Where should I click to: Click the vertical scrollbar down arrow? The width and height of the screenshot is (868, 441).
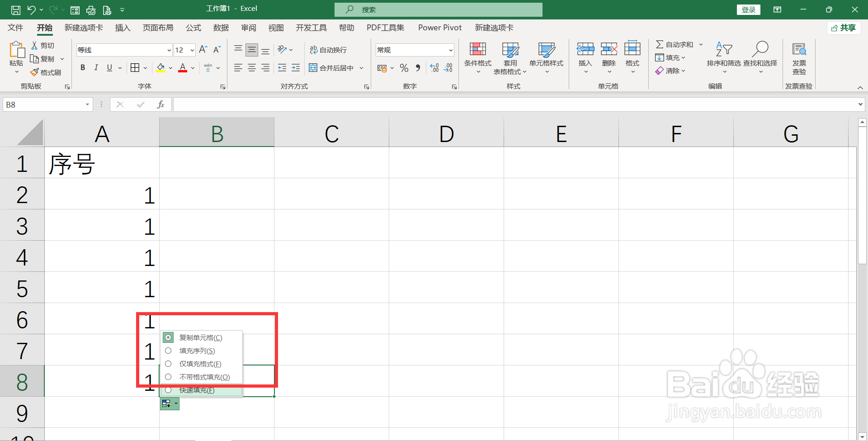pyautogui.click(x=862, y=436)
